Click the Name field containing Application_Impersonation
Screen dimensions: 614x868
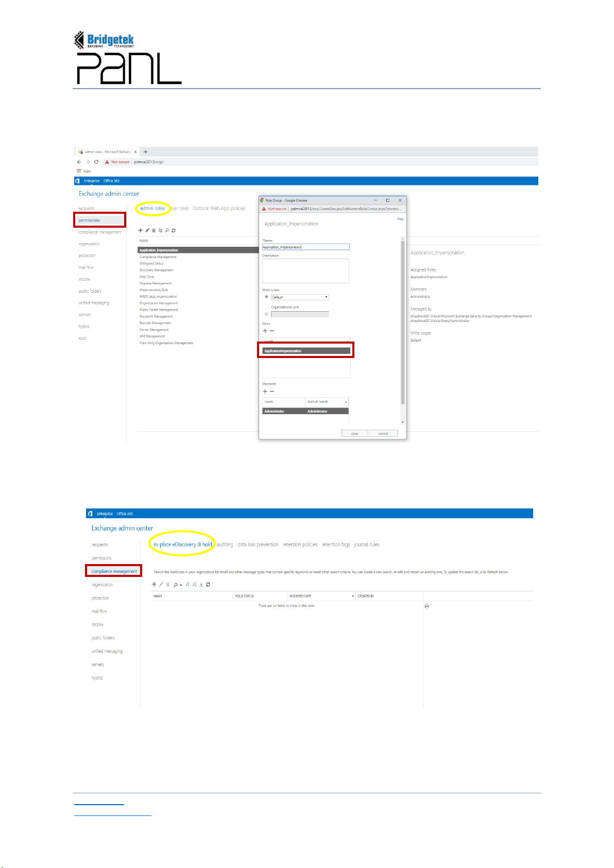[306, 247]
